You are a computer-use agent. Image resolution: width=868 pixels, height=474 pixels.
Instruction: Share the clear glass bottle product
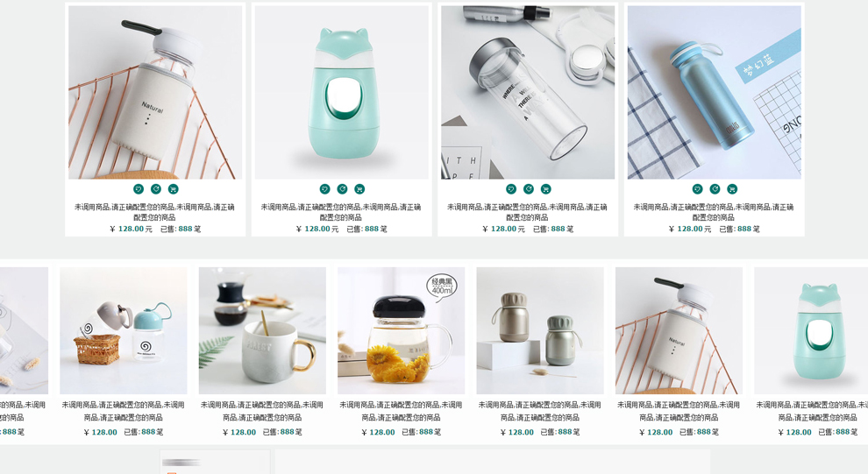[529, 189]
